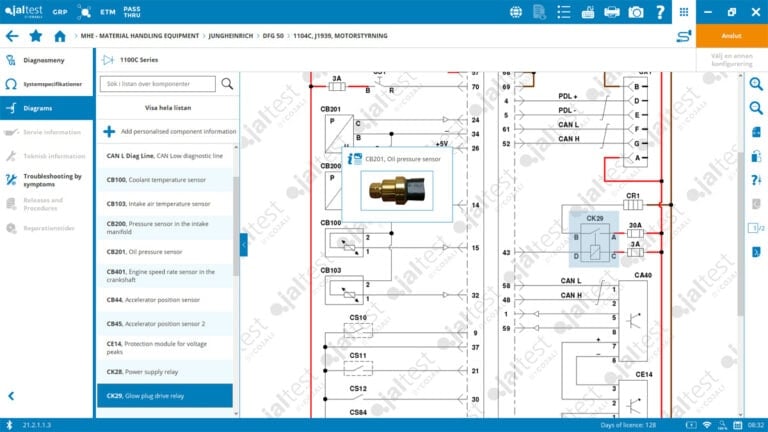The height and width of the screenshot is (432, 768).
Task: Add page to favorites star icon
Action: (x=35, y=36)
